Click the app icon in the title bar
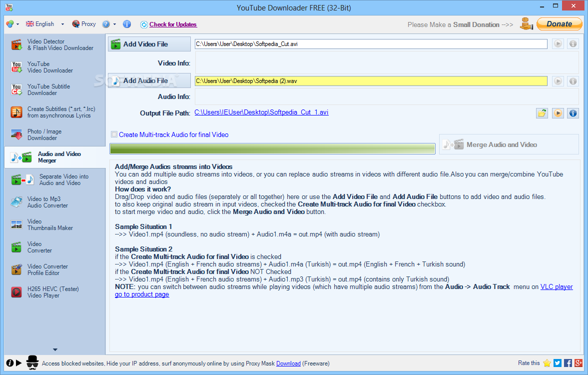 (x=9, y=7)
